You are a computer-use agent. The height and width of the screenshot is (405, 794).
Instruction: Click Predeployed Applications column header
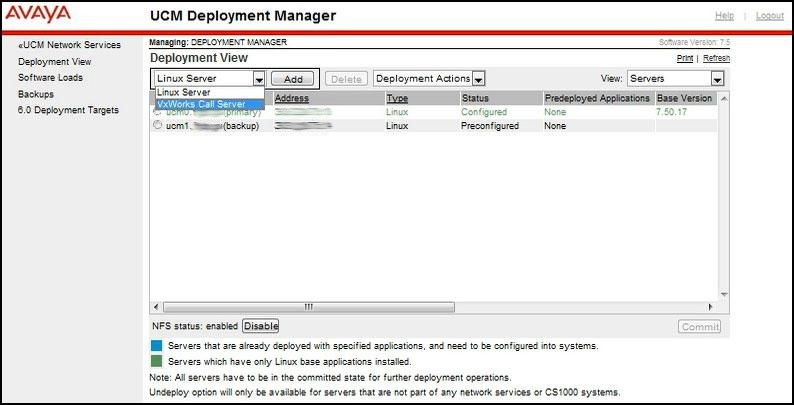pos(597,98)
